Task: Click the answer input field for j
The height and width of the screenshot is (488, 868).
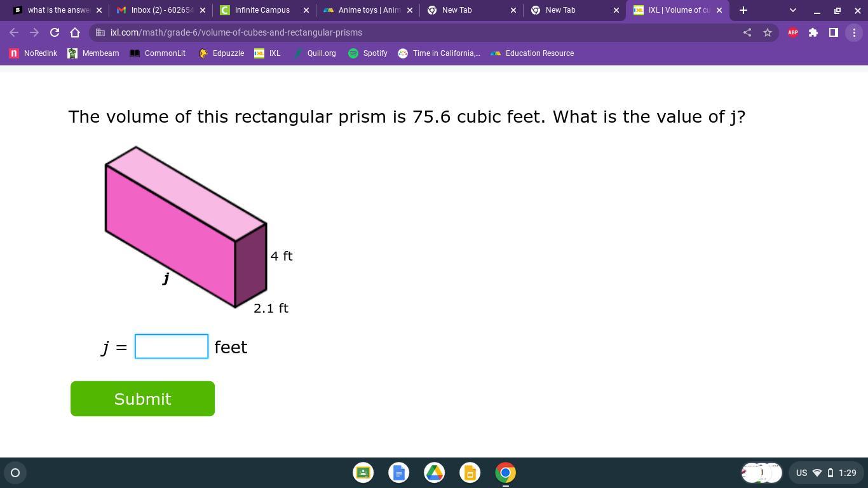Action: click(x=172, y=346)
